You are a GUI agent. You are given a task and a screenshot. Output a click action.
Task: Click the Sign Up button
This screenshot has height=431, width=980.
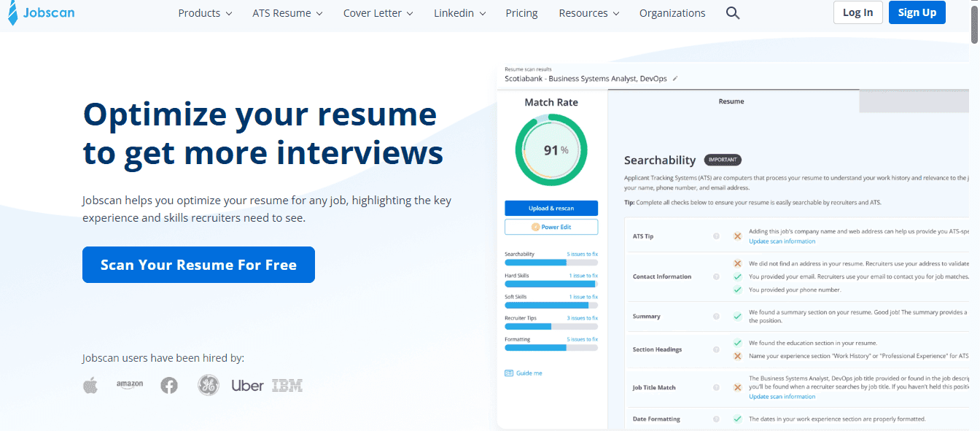917,12
